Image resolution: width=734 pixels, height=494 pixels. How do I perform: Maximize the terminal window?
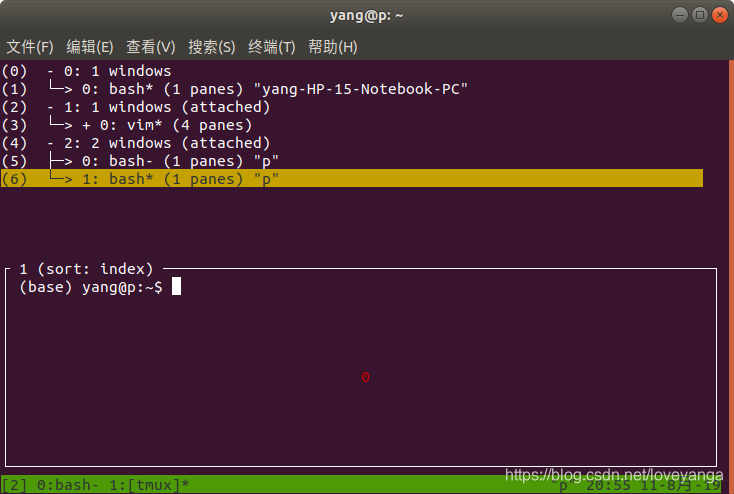tap(700, 15)
